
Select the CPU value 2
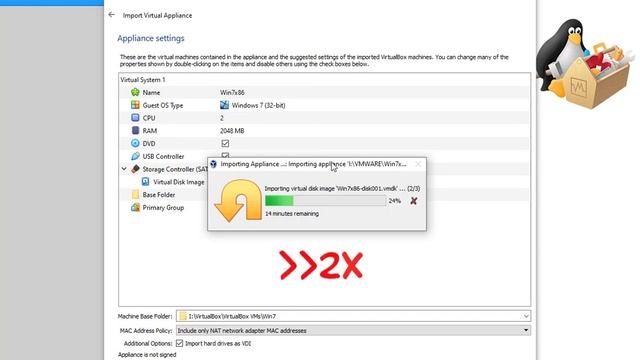coord(222,118)
